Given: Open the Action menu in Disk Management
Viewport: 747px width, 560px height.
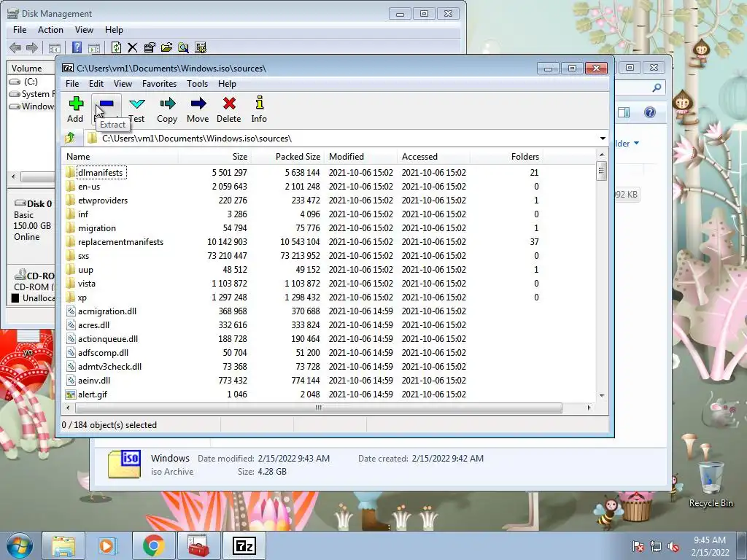Looking at the screenshot, I should tap(50, 29).
